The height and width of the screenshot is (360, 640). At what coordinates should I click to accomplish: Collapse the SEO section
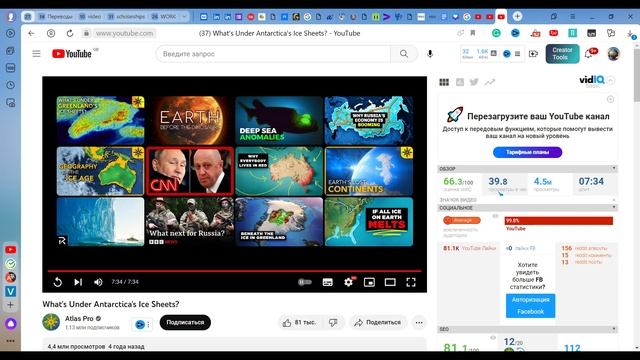tap(613, 329)
